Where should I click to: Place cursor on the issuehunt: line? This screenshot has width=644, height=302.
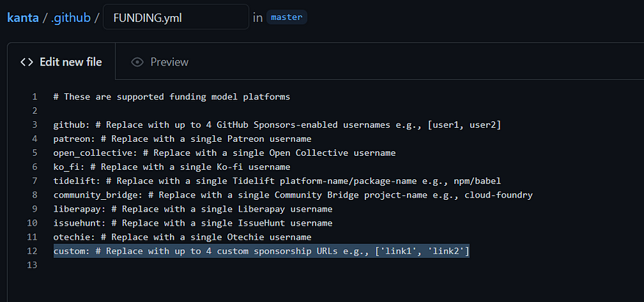point(193,223)
